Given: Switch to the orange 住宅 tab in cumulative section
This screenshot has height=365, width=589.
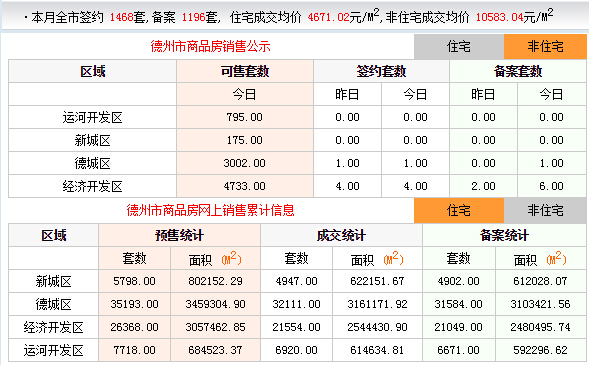Looking at the screenshot, I should pyautogui.click(x=459, y=210).
